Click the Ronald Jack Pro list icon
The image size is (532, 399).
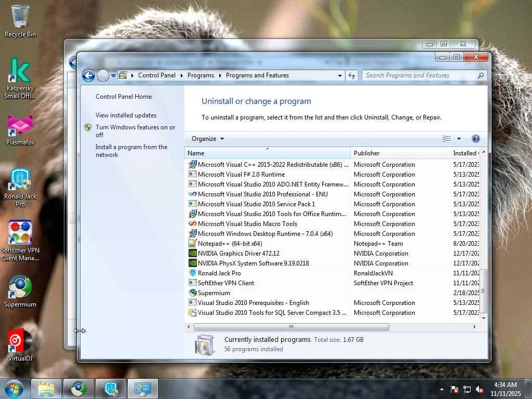pyautogui.click(x=192, y=273)
